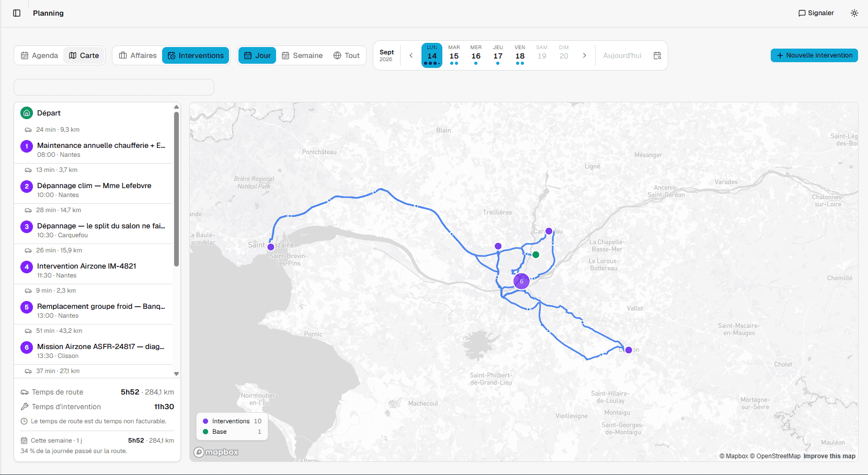Click step number 6 badge
Screen dimensions: 868x475
(27, 347)
